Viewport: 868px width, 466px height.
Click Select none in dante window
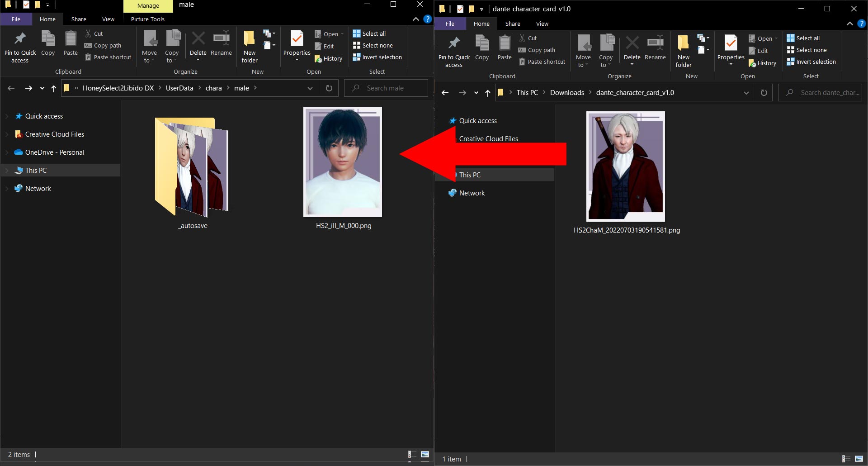click(807, 50)
